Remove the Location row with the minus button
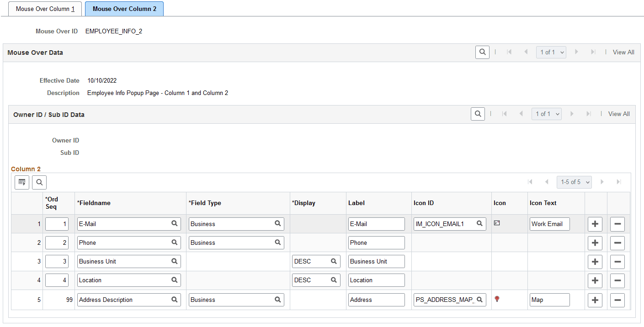This screenshot has width=644, height=327. pos(617,280)
